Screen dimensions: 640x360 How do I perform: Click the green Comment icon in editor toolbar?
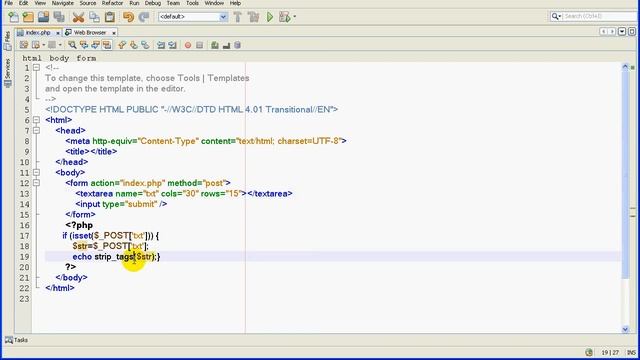pos(215,45)
